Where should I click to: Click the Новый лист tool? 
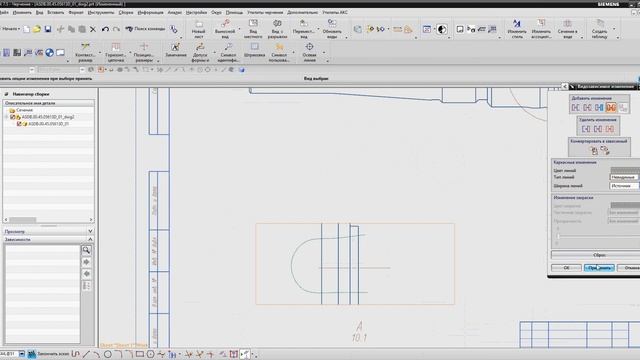click(199, 29)
